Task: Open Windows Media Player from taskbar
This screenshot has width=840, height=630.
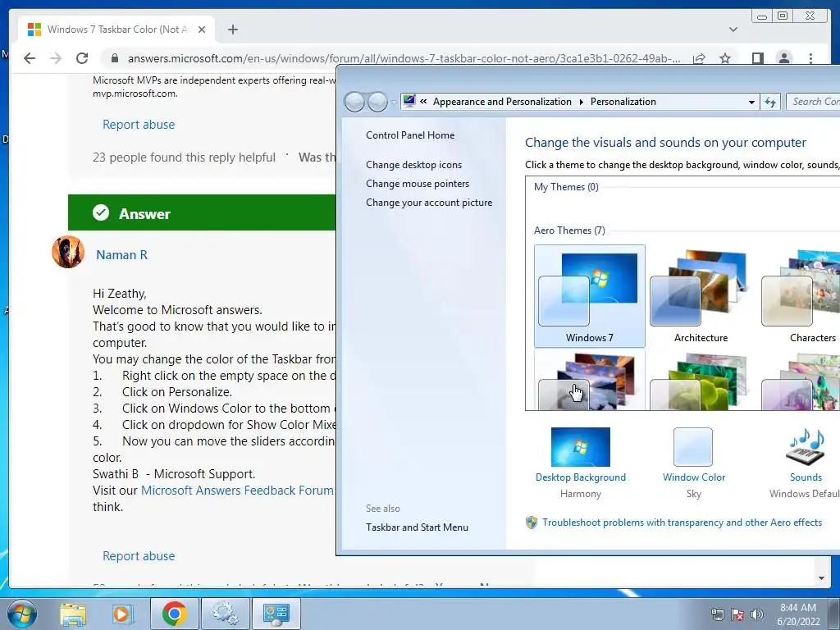Action: coord(122,614)
